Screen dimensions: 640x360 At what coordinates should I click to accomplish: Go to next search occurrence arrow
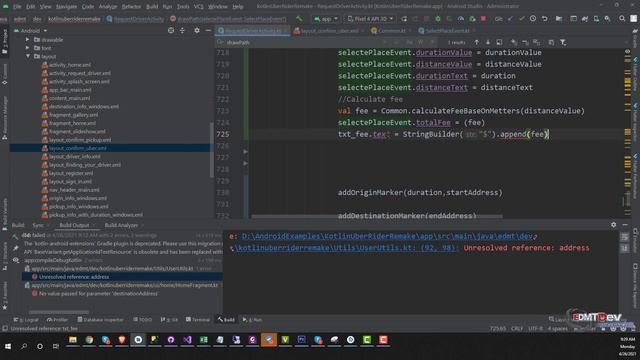tap(488, 42)
